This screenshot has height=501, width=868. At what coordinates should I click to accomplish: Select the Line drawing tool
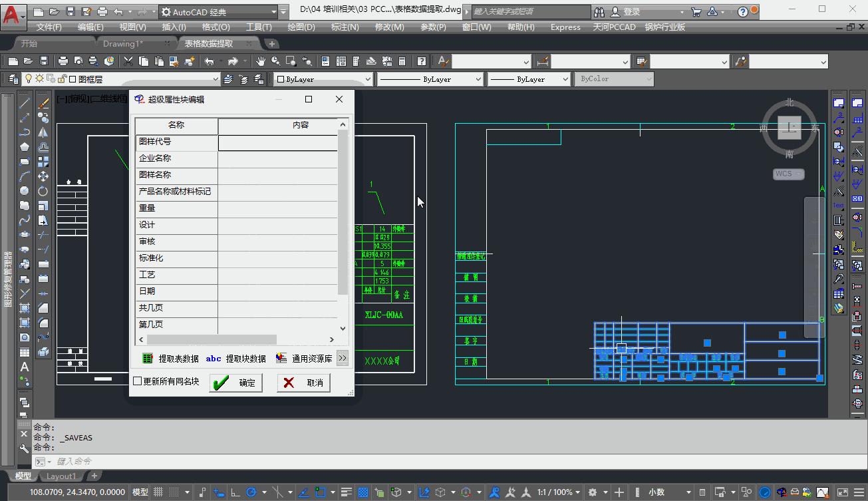tap(25, 103)
